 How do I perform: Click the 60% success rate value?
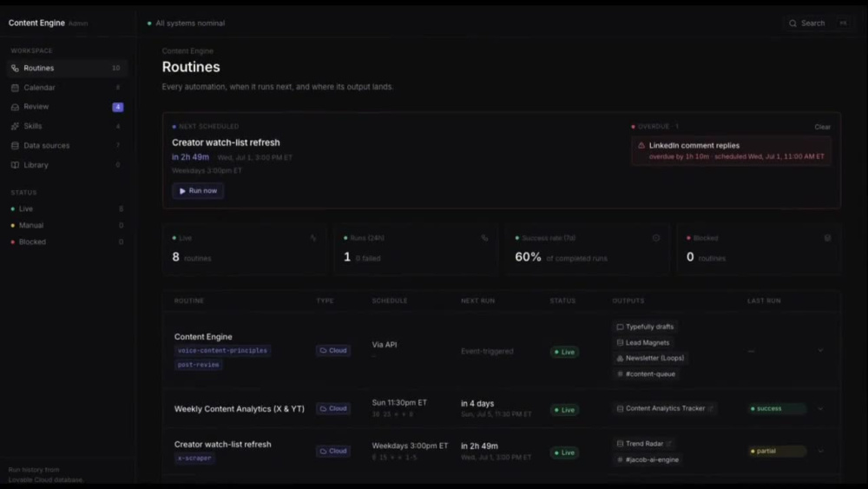pos(528,257)
